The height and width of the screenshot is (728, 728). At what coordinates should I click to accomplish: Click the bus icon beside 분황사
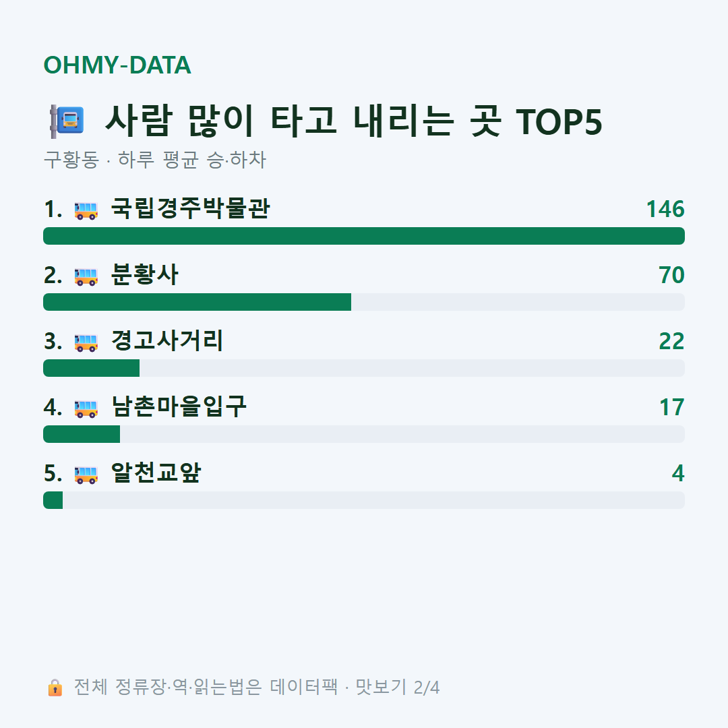click(86, 276)
